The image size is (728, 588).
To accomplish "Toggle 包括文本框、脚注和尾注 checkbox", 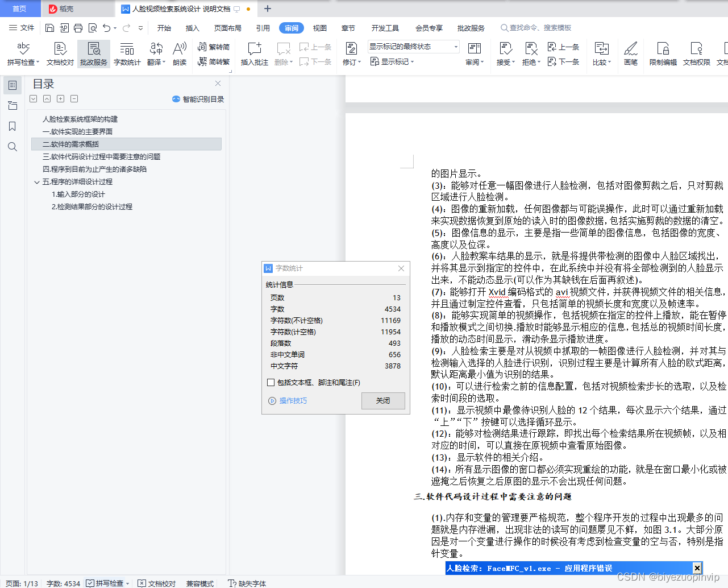I will click(x=271, y=382).
